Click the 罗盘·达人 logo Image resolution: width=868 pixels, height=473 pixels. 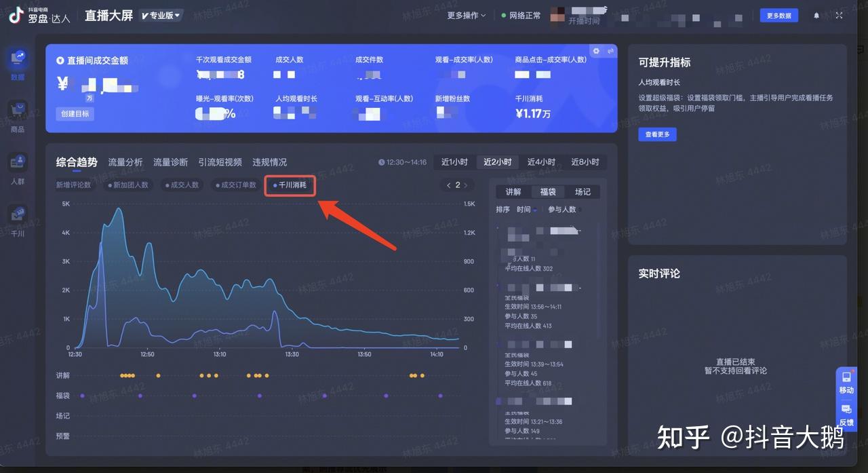pos(39,15)
